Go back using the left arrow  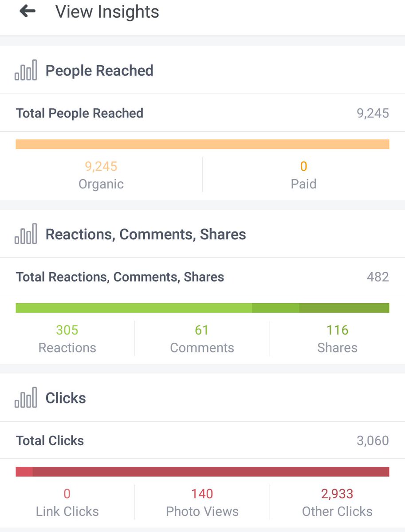(28, 12)
